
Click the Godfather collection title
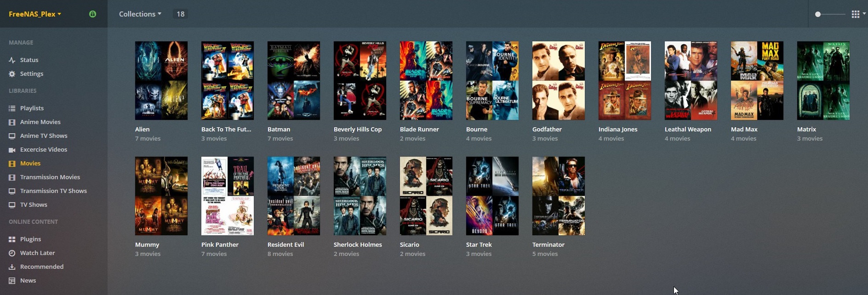[547, 129]
